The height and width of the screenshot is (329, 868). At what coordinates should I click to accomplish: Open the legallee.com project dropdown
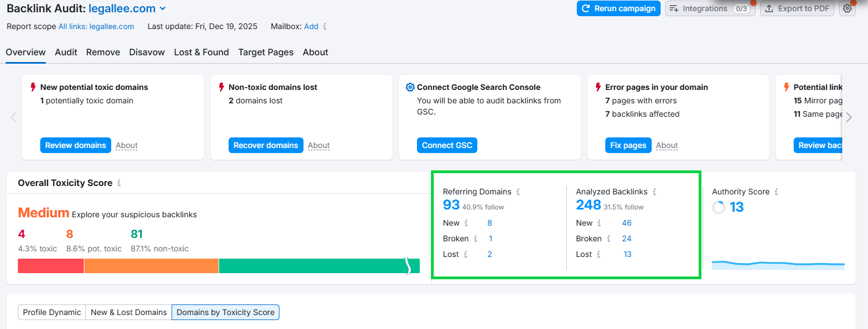163,8
